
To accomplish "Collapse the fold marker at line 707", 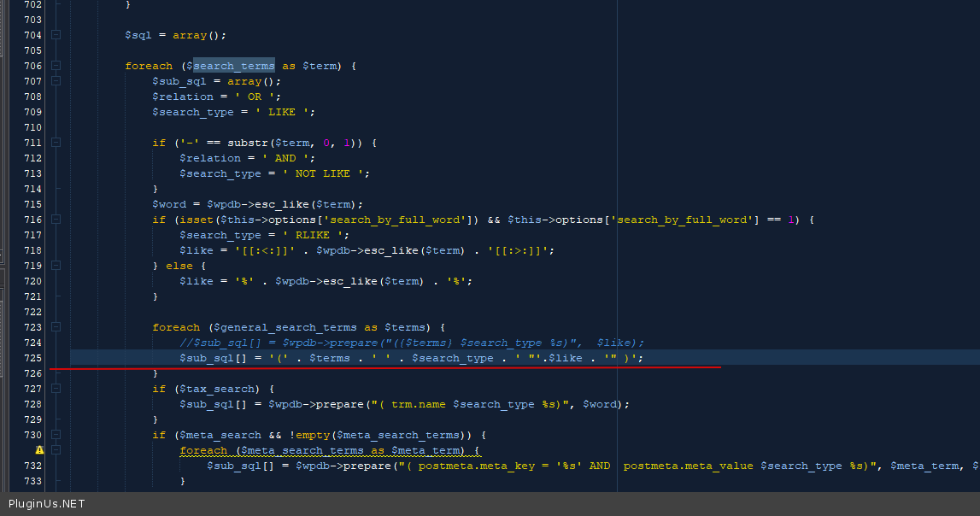I will [x=56, y=81].
